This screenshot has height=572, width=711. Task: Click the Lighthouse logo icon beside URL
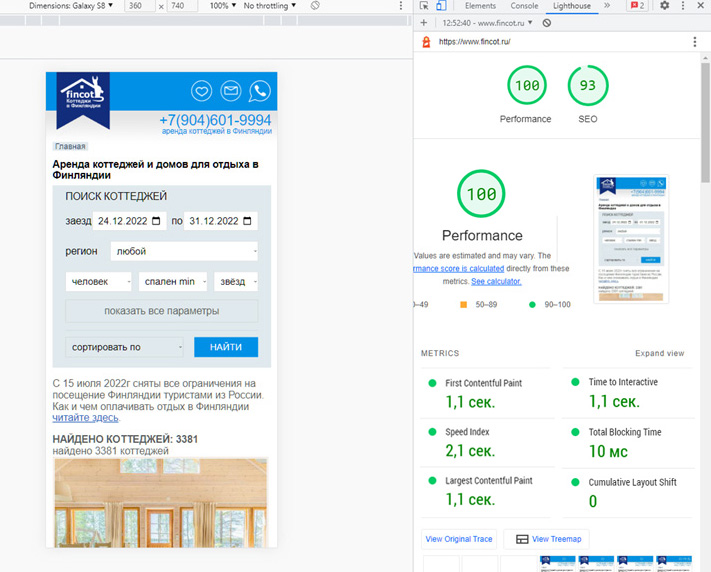426,42
